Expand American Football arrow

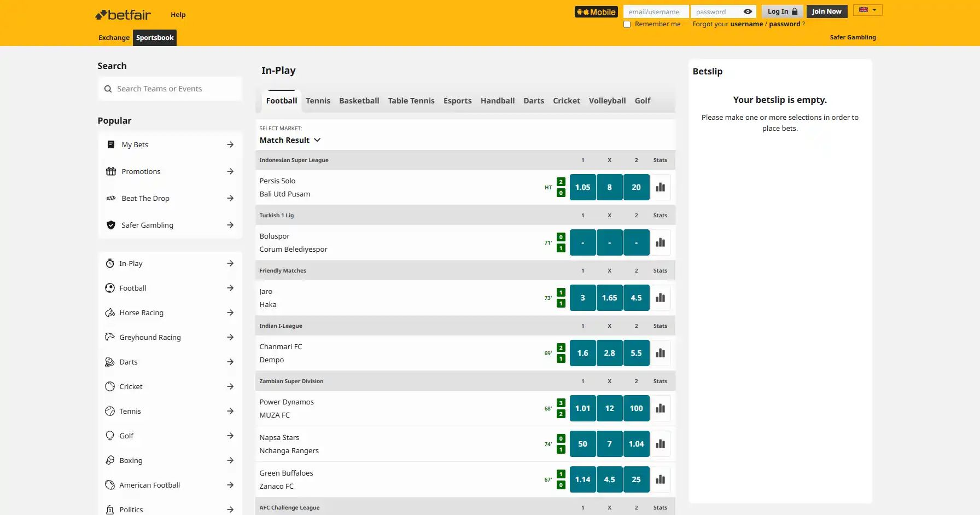[x=230, y=485]
